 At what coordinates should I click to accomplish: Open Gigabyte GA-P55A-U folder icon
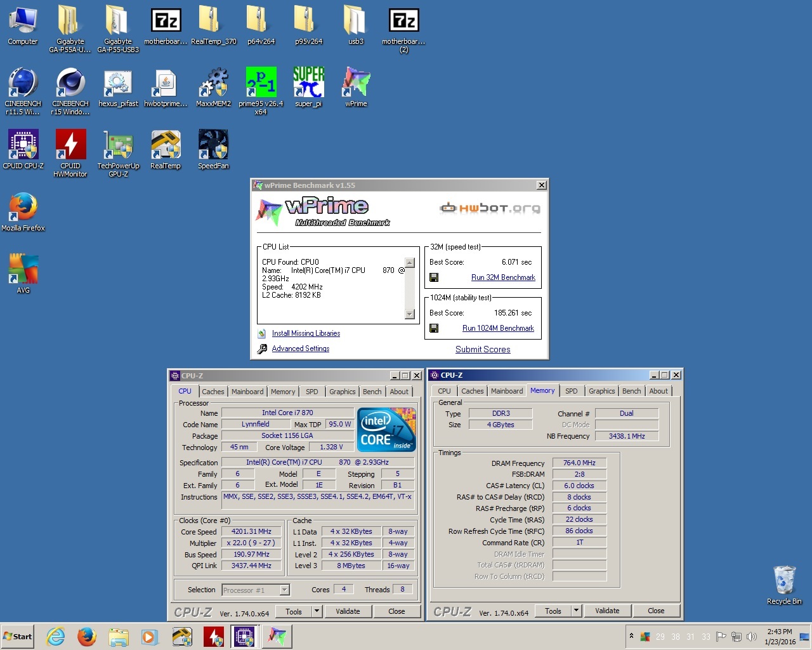(x=70, y=29)
